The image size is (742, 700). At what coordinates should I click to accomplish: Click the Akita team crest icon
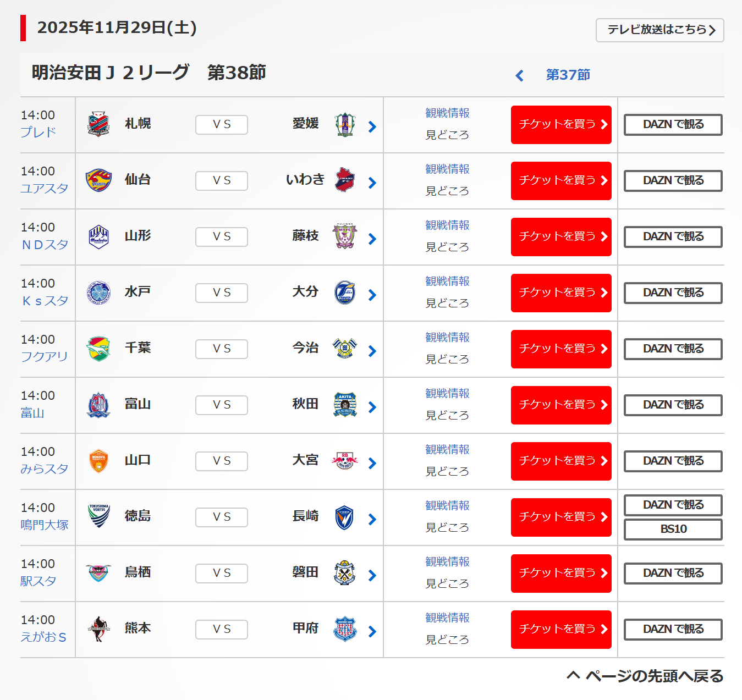(x=345, y=405)
